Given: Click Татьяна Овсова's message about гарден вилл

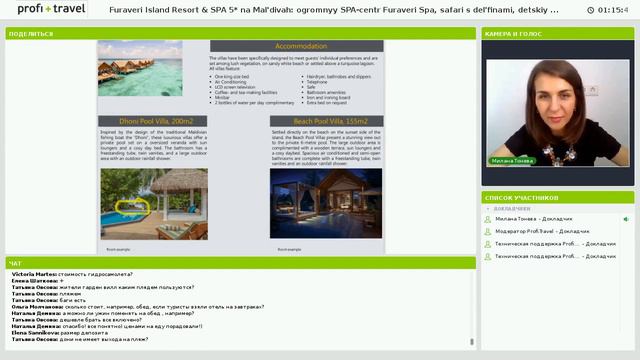Looking at the screenshot, I should point(103,287).
